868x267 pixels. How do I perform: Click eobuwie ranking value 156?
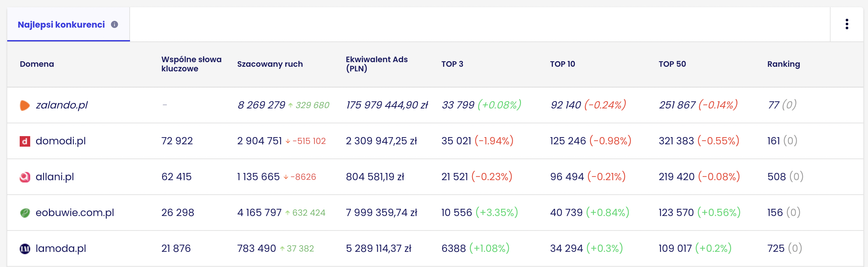[x=775, y=212]
